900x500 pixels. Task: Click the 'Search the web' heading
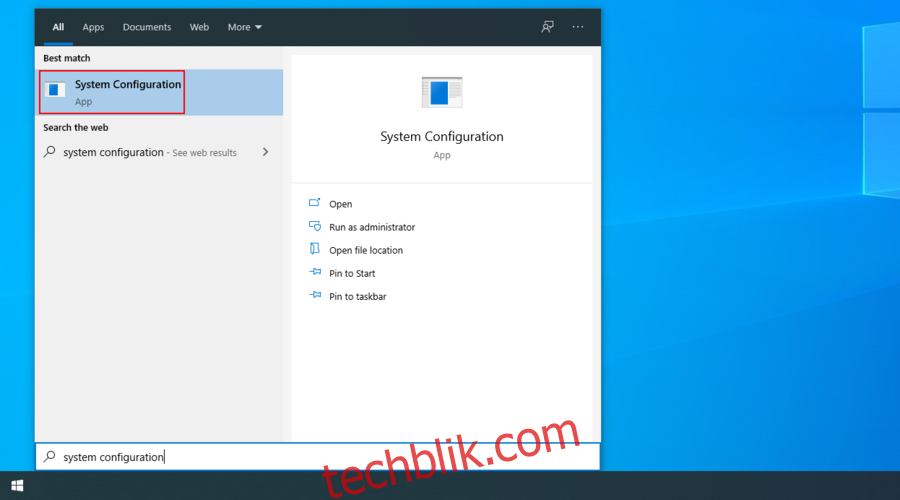[x=76, y=127]
